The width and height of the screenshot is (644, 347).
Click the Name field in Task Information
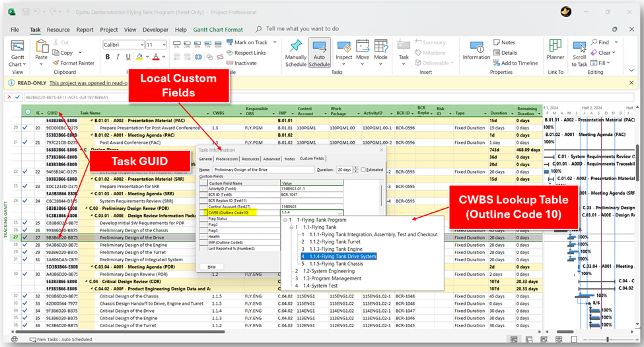(264, 170)
